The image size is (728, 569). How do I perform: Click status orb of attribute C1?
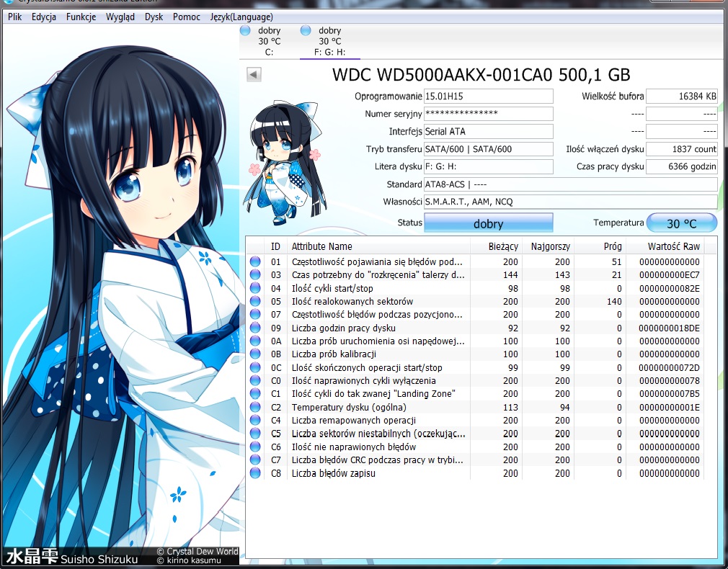[255, 393]
